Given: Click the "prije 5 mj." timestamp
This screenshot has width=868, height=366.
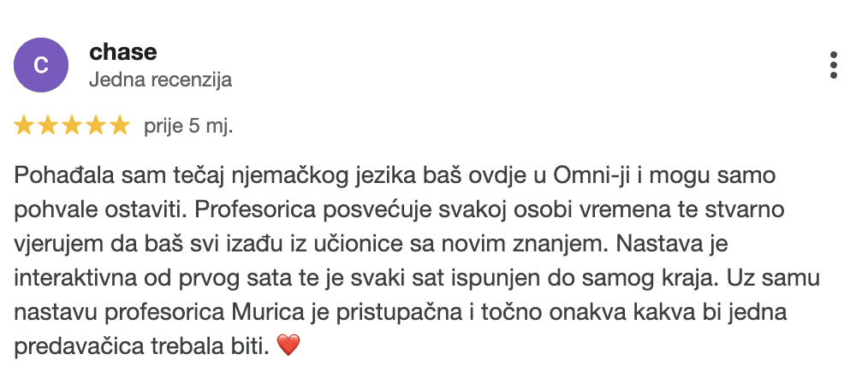Looking at the screenshot, I should [189, 126].
